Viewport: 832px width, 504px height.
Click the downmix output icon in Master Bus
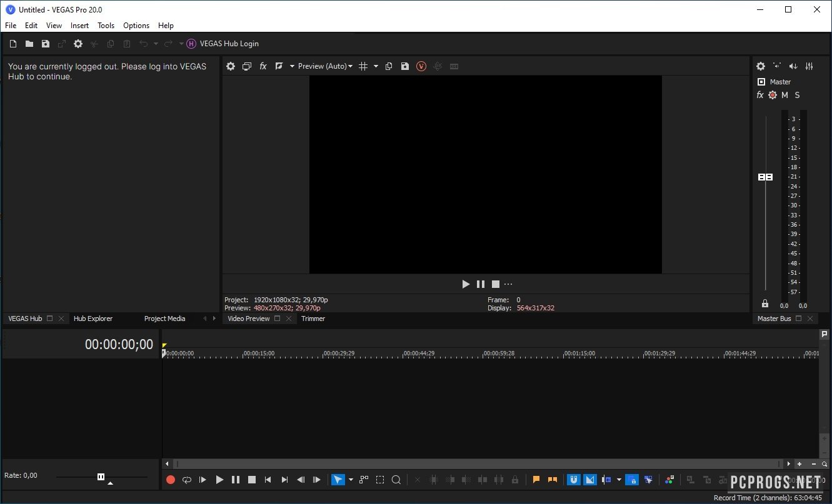click(x=777, y=66)
